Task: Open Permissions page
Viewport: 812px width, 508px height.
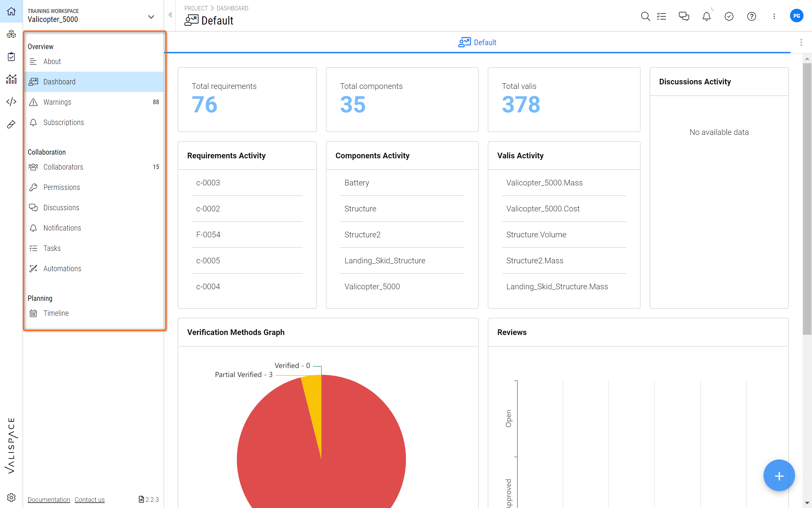Action: click(94, 187)
